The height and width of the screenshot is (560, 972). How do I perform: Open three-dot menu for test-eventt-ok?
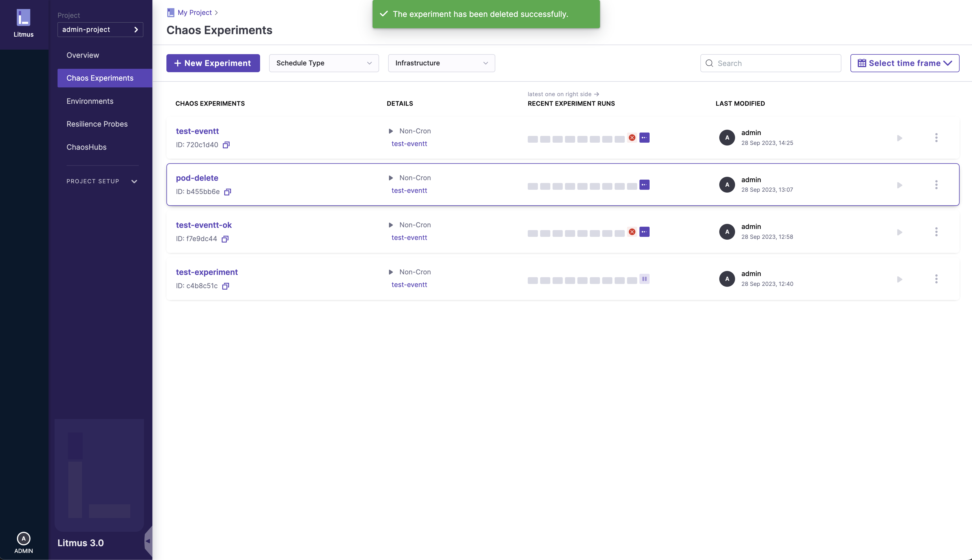click(x=936, y=232)
